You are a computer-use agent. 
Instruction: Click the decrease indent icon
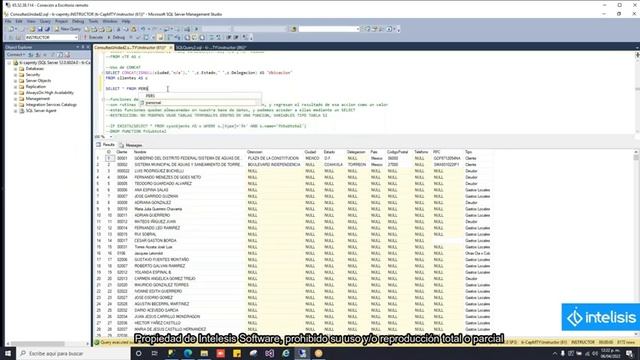click(x=229, y=38)
